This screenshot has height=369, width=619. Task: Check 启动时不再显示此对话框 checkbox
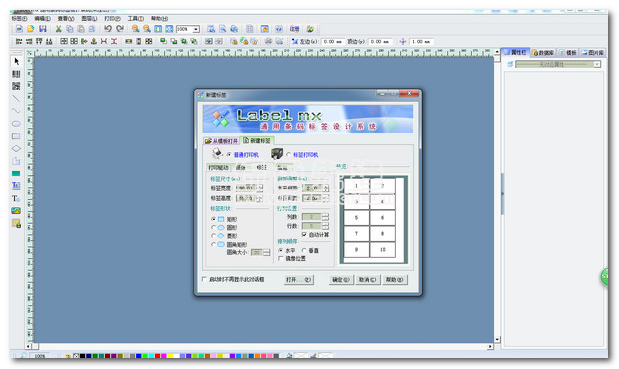pyautogui.click(x=204, y=279)
